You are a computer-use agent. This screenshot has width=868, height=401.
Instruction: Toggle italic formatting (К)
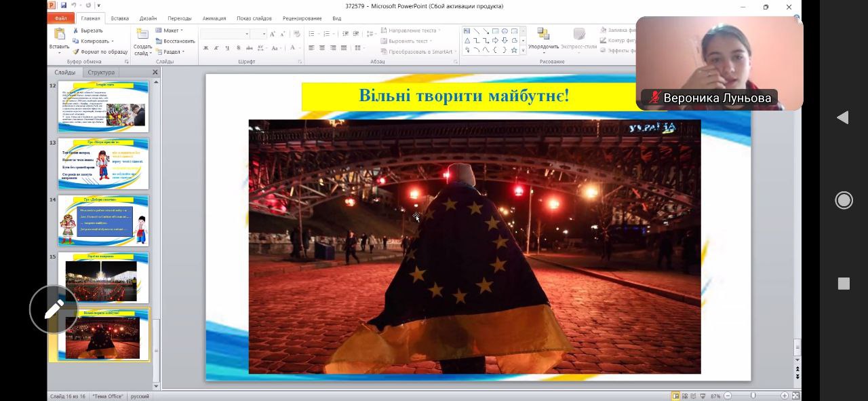tap(216, 48)
